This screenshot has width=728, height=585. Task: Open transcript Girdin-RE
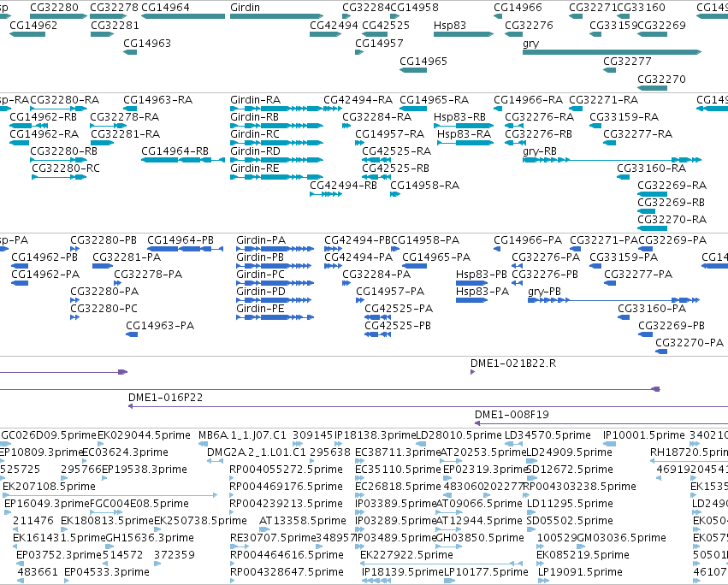coord(255,168)
